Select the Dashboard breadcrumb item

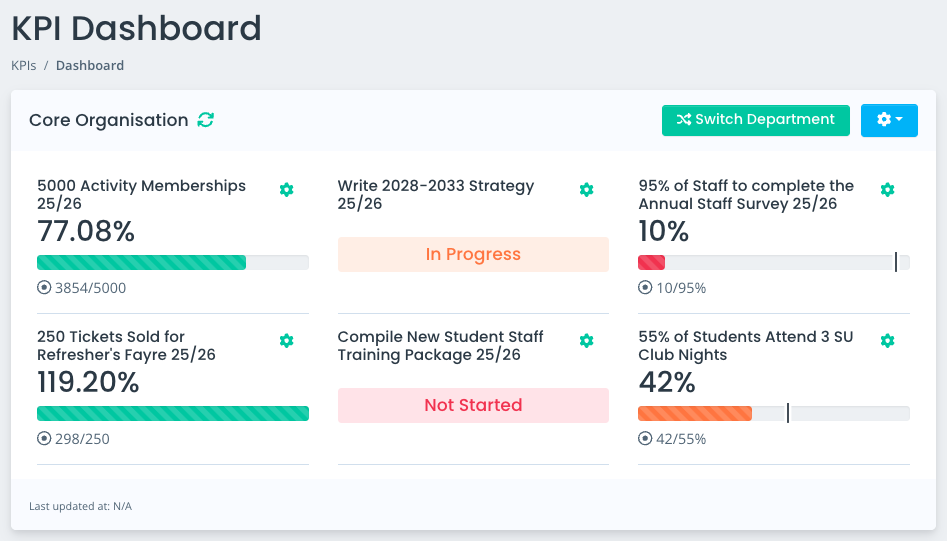[x=90, y=66]
